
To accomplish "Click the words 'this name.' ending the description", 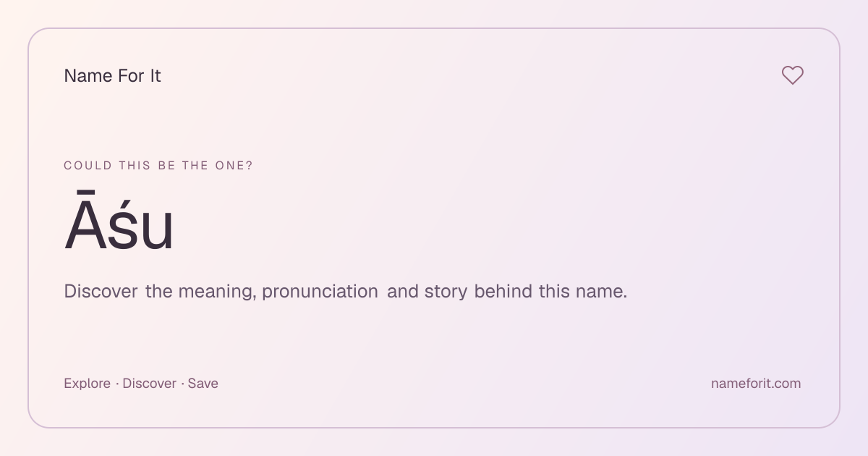I will click(x=583, y=292).
